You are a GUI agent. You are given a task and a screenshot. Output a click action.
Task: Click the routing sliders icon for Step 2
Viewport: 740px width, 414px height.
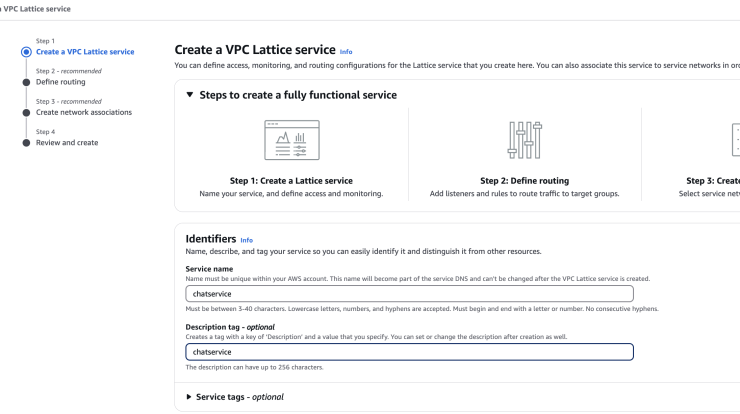pos(525,140)
